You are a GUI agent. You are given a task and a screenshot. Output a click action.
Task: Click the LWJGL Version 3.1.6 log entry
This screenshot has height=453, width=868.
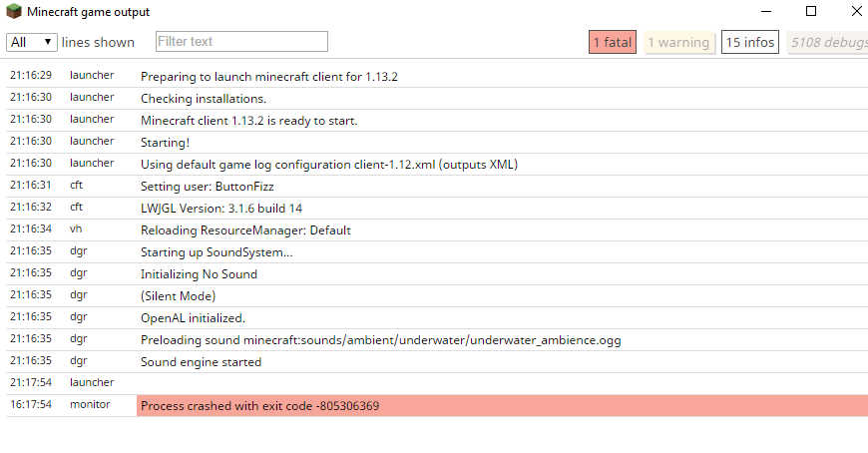(221, 208)
